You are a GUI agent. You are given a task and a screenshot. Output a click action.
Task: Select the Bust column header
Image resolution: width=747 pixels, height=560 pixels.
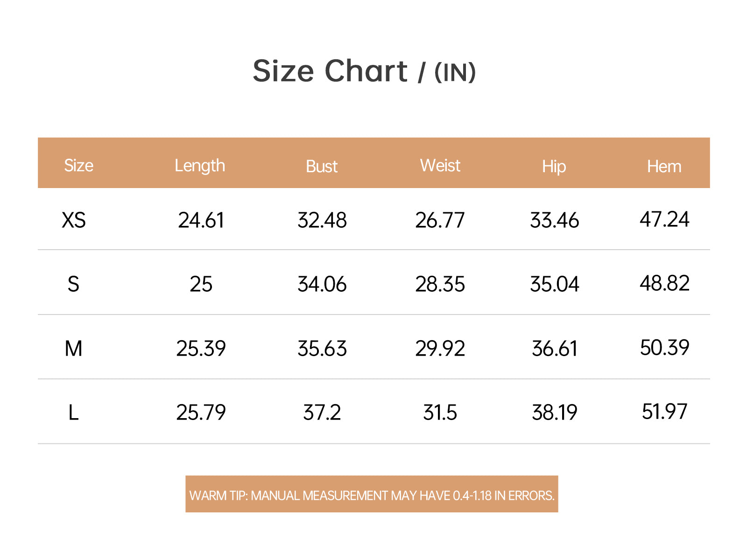click(322, 167)
